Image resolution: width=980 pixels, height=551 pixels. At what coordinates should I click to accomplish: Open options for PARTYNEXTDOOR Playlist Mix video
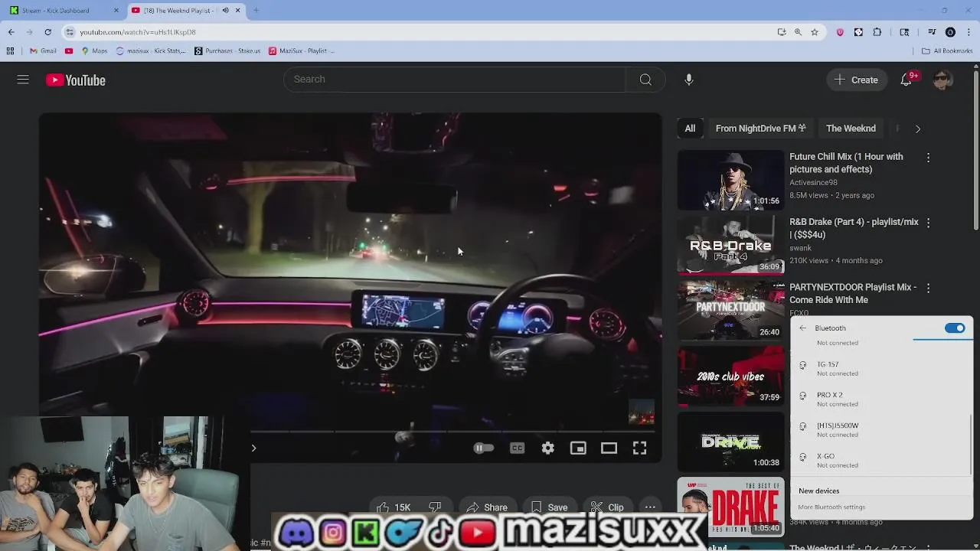pos(928,289)
